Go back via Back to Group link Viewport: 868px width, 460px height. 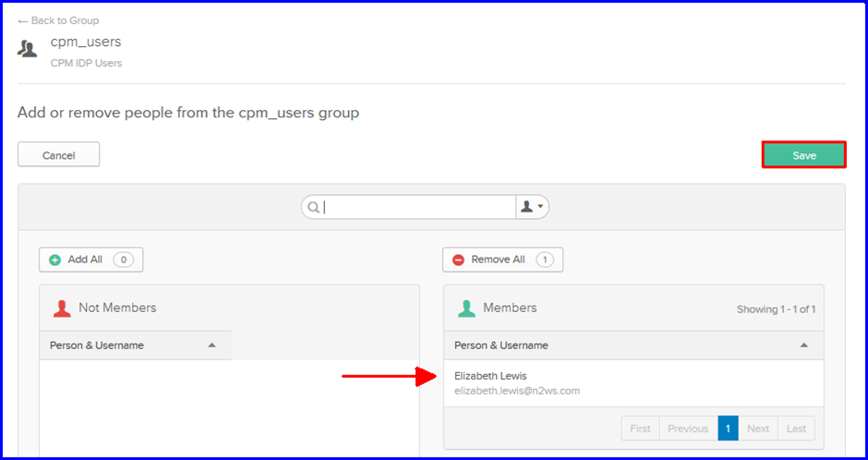58,20
